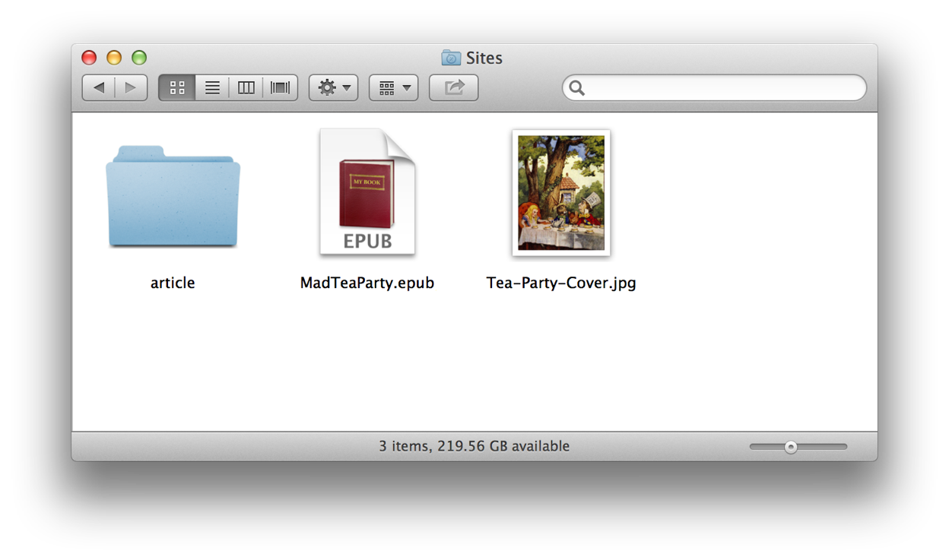
Task: Switch to Cover Flow view
Action: pos(279,87)
